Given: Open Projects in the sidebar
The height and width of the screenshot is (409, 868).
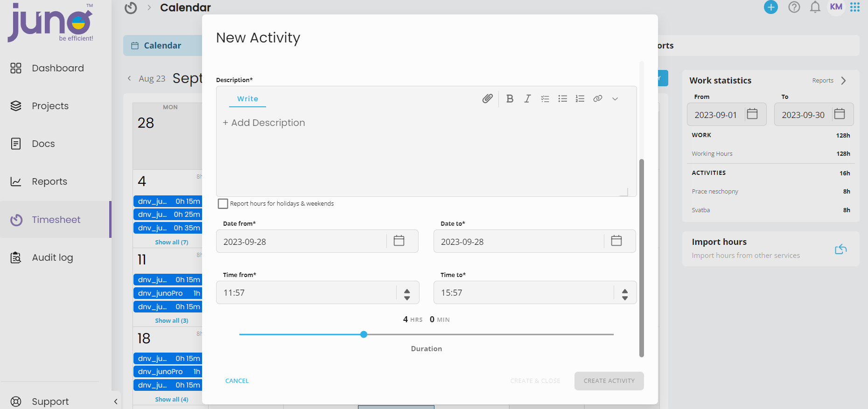Looking at the screenshot, I should click(56, 106).
